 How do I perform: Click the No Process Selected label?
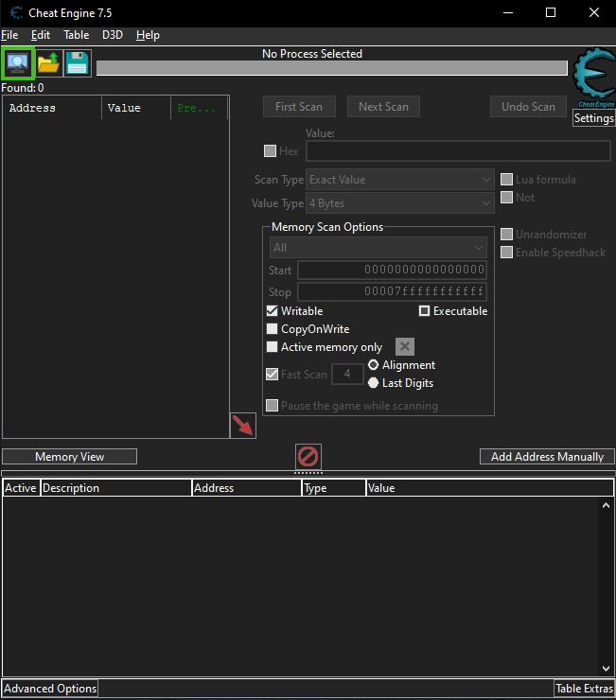pyautogui.click(x=312, y=54)
